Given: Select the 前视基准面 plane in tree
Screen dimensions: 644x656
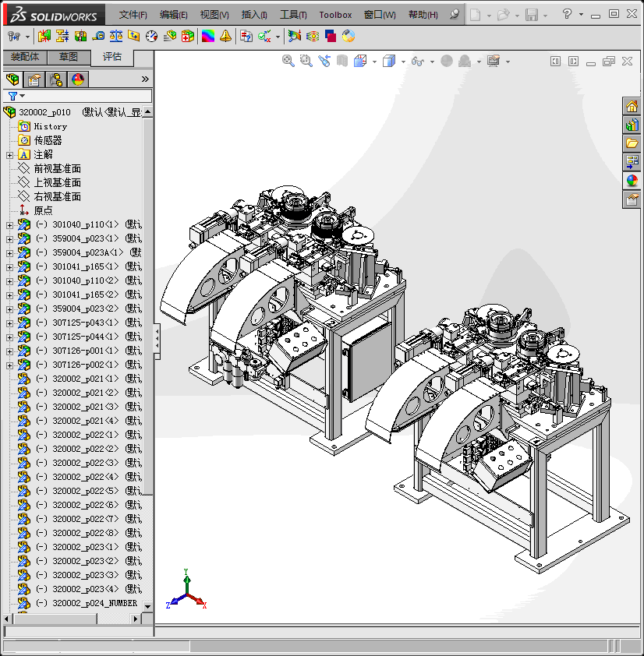Looking at the screenshot, I should [x=57, y=168].
